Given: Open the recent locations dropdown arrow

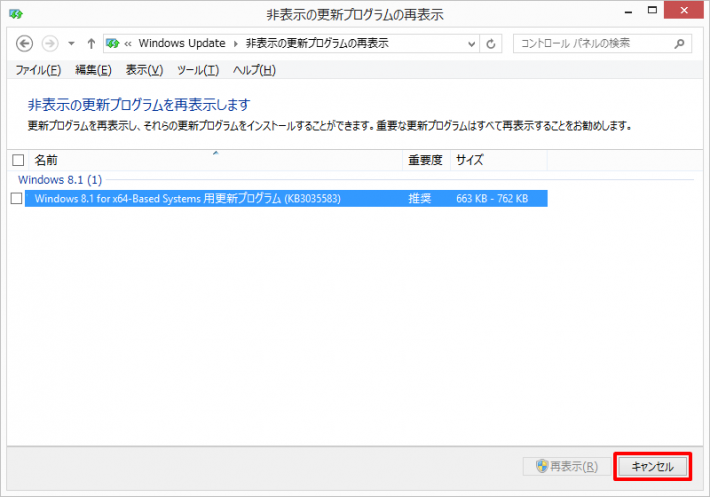Looking at the screenshot, I should pyautogui.click(x=71, y=44).
